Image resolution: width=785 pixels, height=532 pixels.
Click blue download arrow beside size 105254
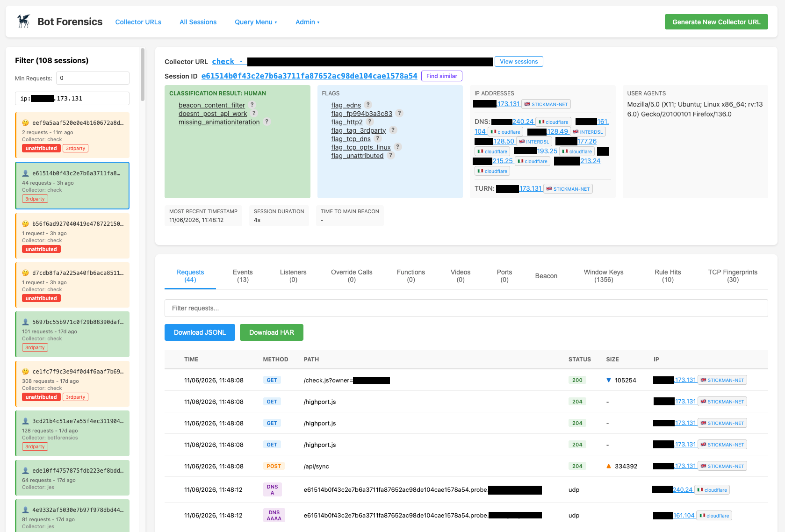point(609,380)
